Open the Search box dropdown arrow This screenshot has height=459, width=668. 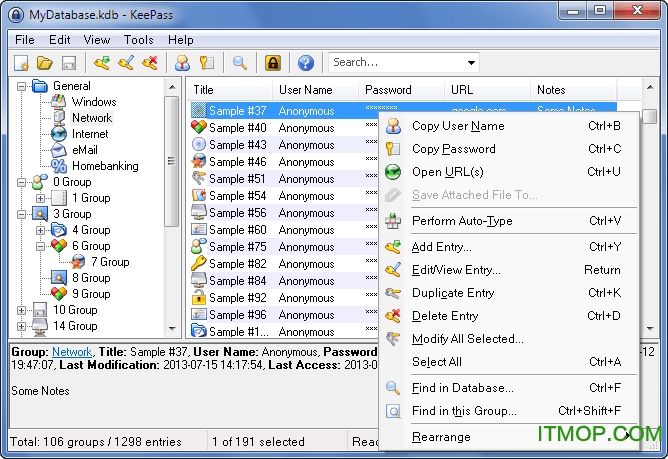point(471,63)
